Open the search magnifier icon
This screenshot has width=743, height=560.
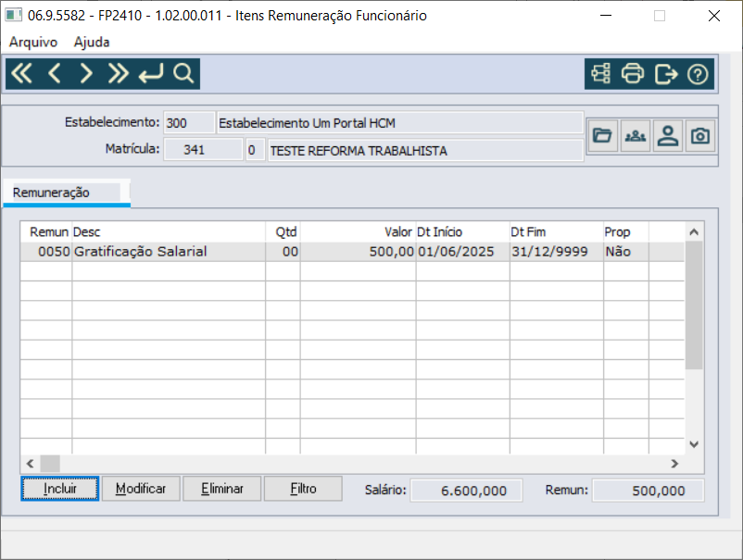(183, 74)
